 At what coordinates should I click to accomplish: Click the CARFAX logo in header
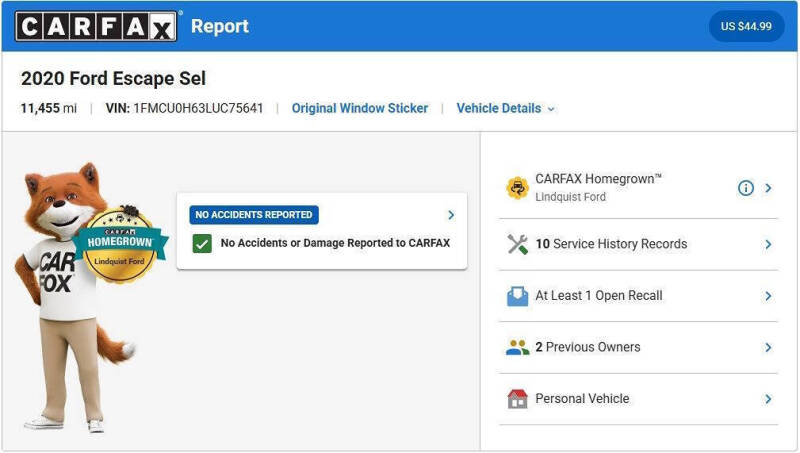96,26
